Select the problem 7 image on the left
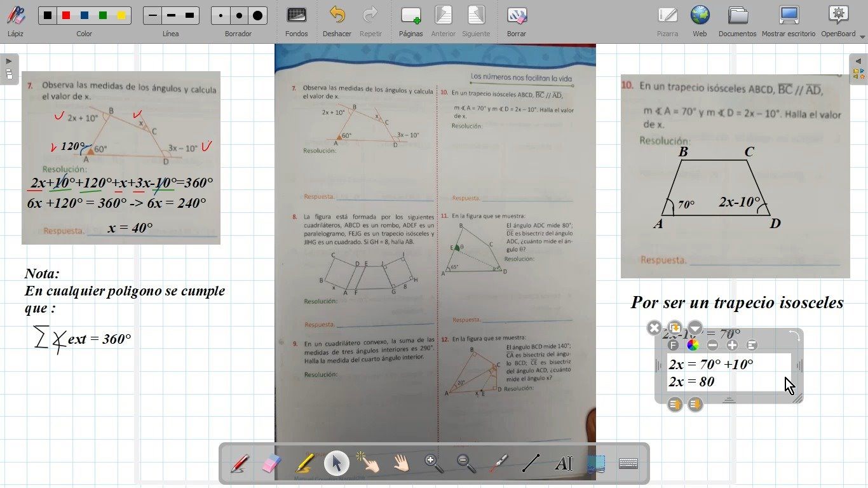The height and width of the screenshot is (488, 868). coord(121,158)
